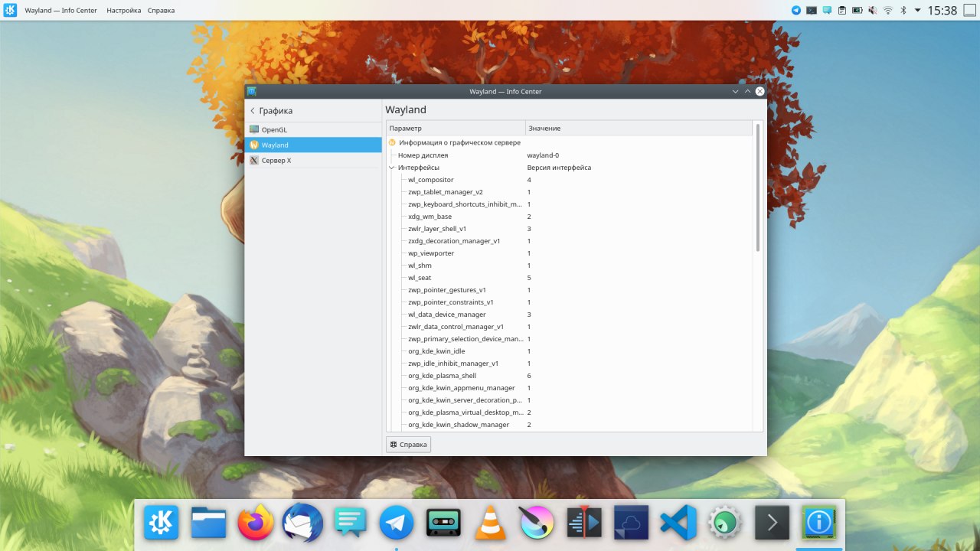Select the org_kde_plasma_shell row
Screen dimensions: 980x551
[570, 376]
